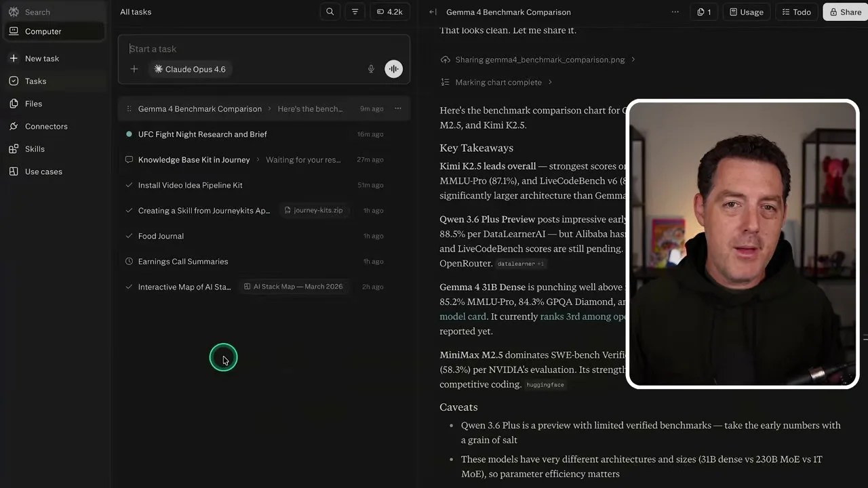The width and height of the screenshot is (868, 488).
Task: Click the AI Stack Map — March 2026 chip
Action: (x=293, y=287)
